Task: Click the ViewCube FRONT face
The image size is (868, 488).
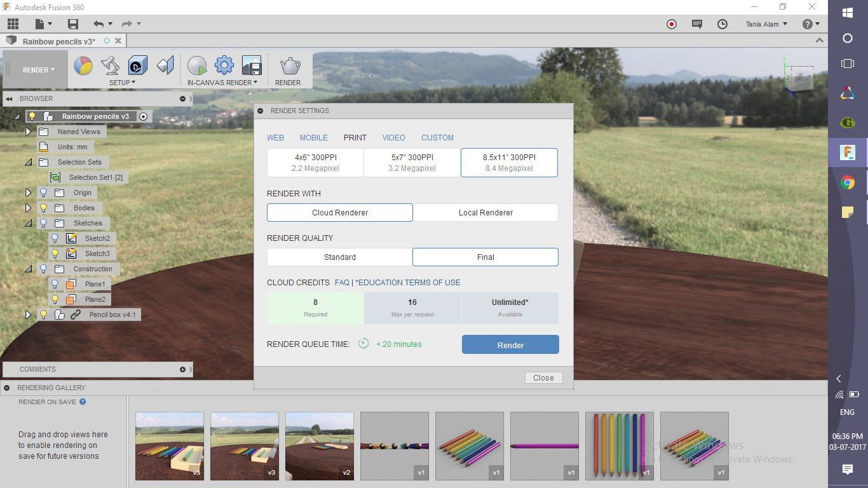Action: point(803,79)
